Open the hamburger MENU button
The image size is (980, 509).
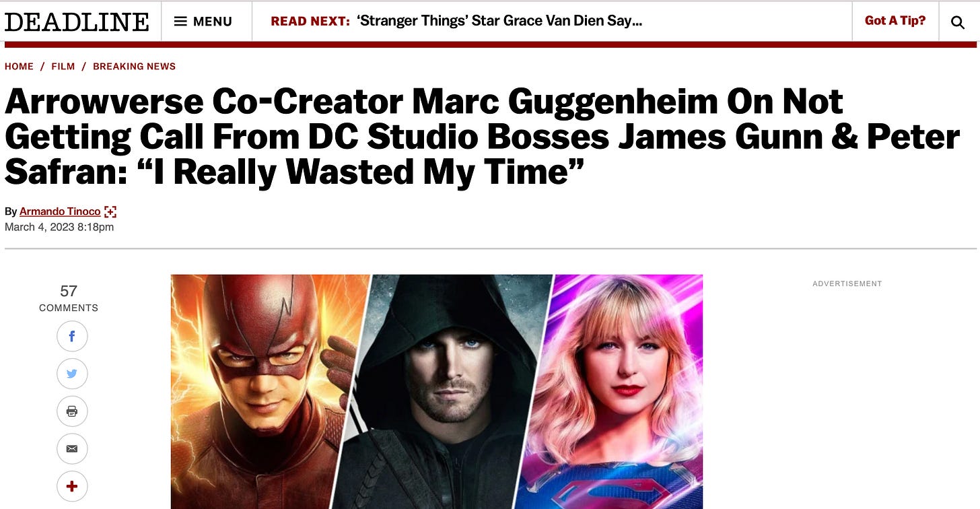point(203,22)
